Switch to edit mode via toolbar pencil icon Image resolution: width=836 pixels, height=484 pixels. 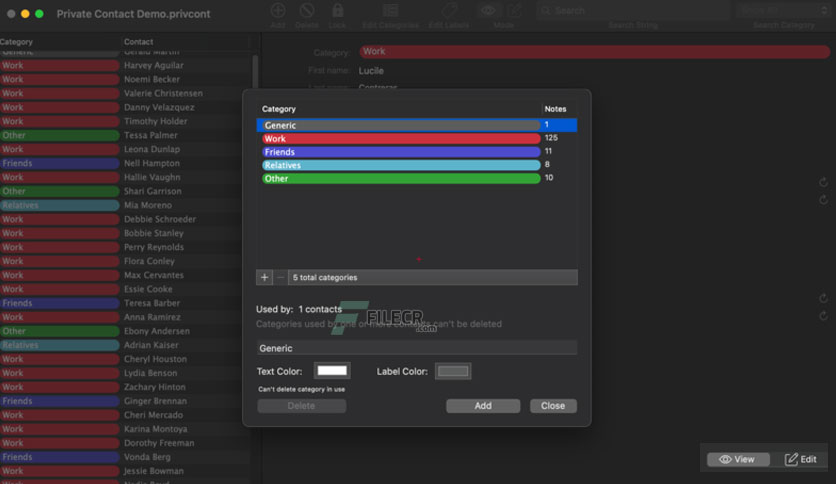515,10
